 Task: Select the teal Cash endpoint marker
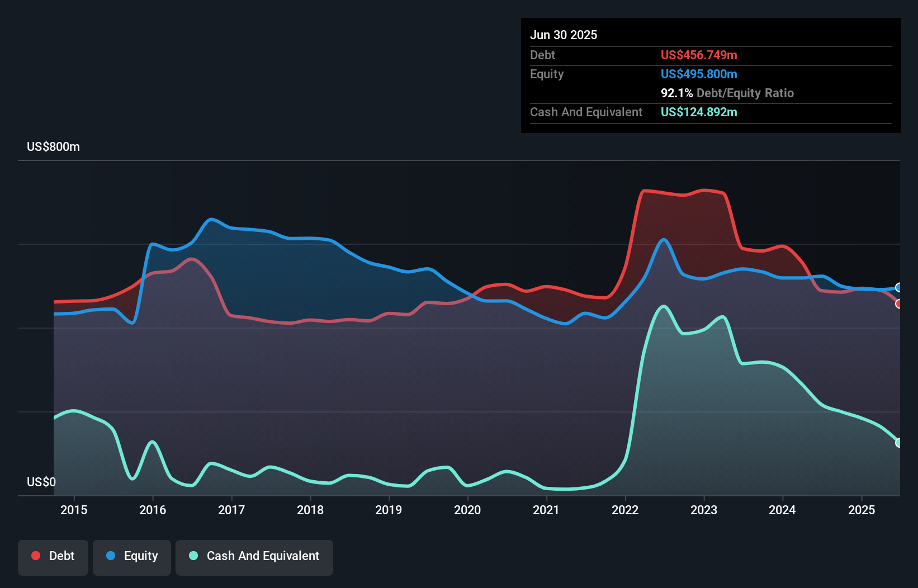pos(899,443)
